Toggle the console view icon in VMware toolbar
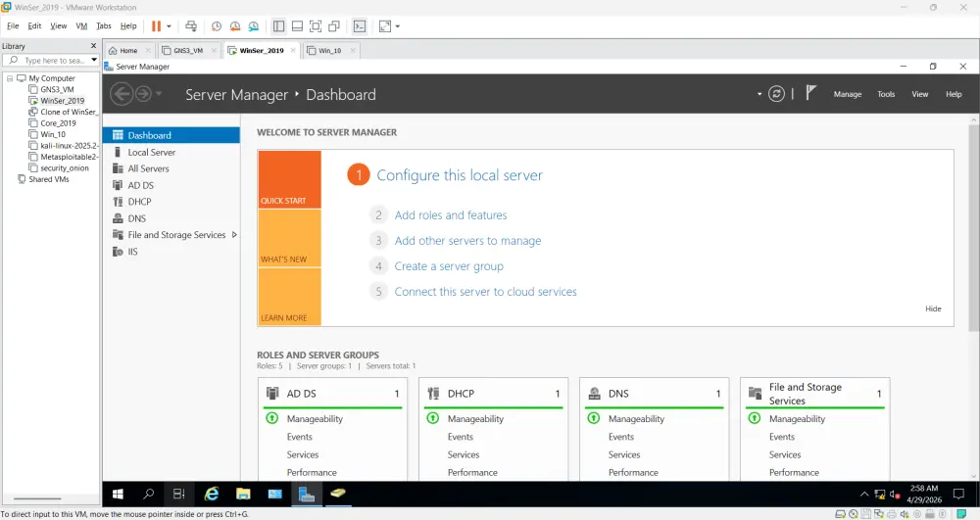Viewport: 980px width, 520px height. pyautogui.click(x=360, y=26)
